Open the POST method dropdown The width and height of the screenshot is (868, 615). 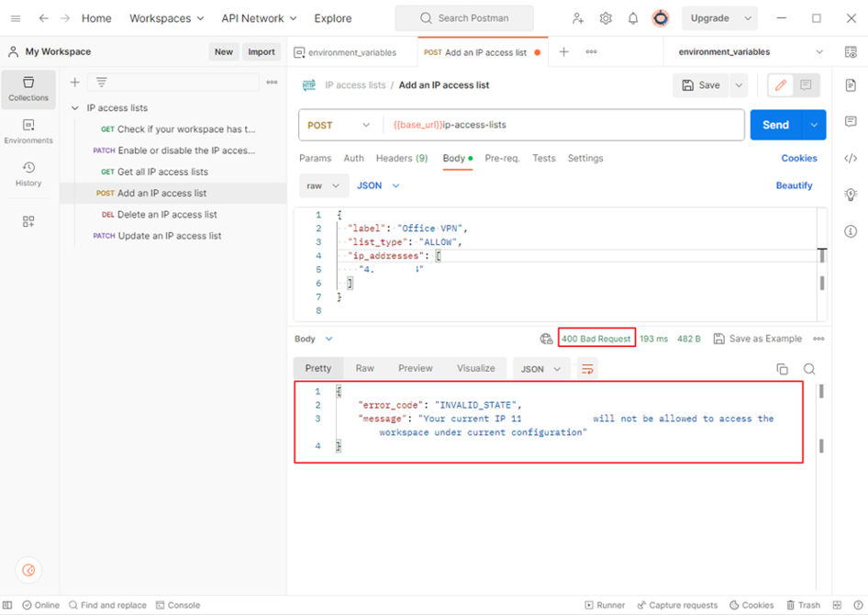click(x=339, y=125)
